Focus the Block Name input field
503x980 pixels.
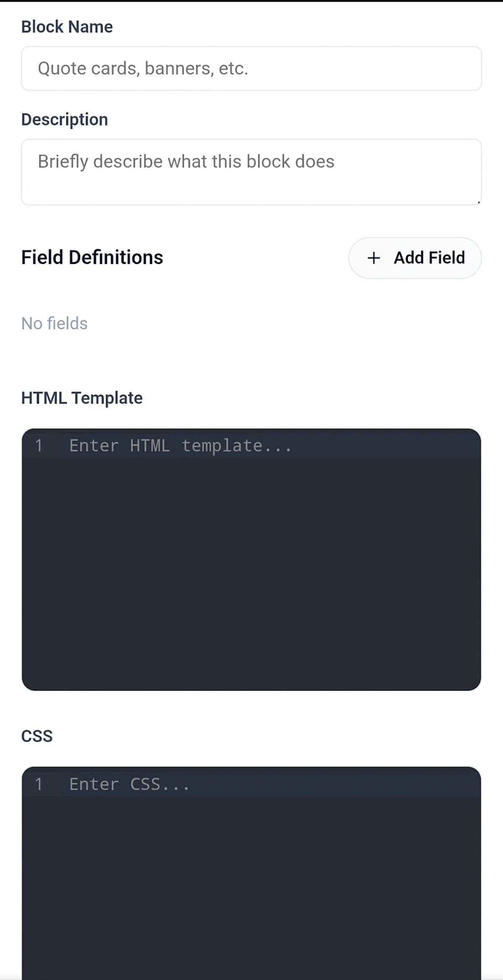[251, 68]
